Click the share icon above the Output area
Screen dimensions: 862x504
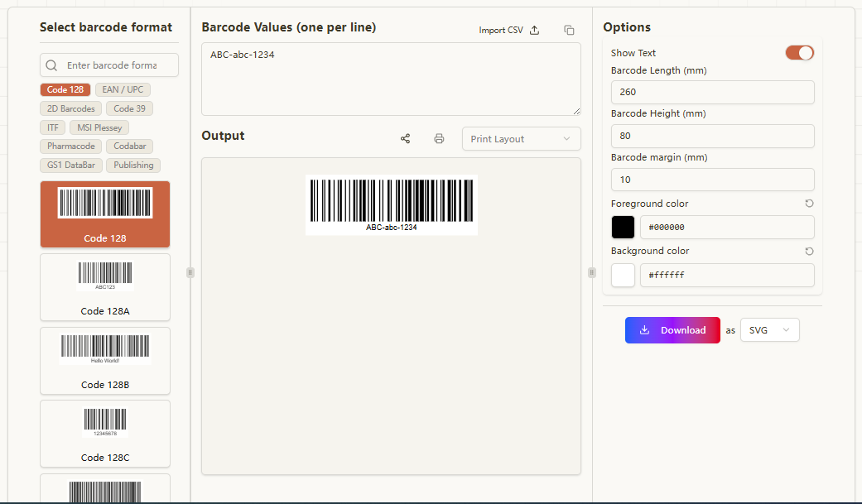[x=405, y=138]
